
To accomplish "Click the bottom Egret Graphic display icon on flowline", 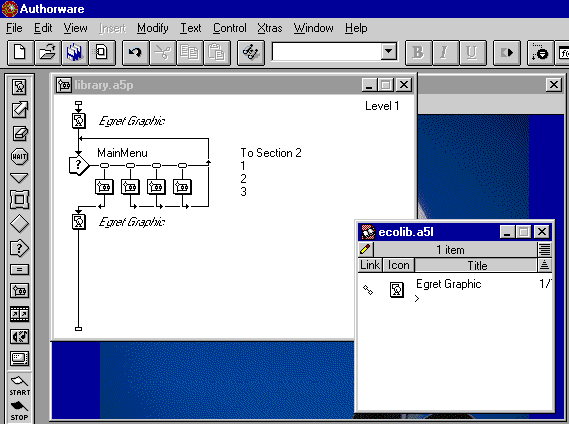I will click(79, 221).
